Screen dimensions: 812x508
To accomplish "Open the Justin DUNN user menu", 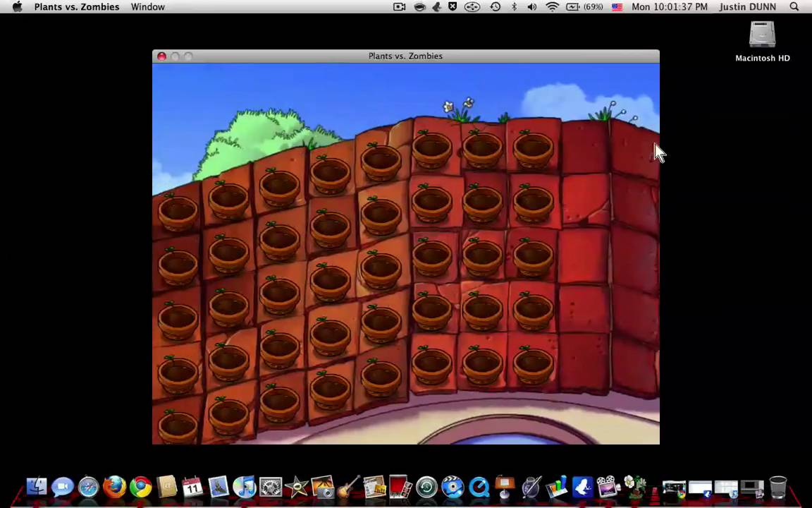I will click(747, 7).
